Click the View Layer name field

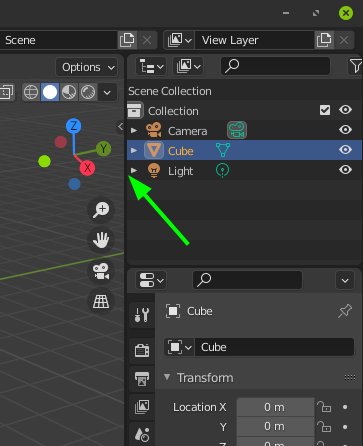pos(254,40)
